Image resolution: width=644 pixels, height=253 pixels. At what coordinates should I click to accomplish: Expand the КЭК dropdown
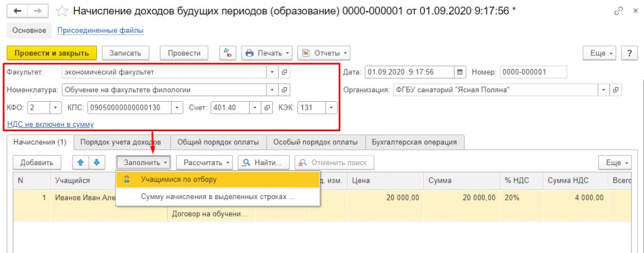[x=331, y=107]
